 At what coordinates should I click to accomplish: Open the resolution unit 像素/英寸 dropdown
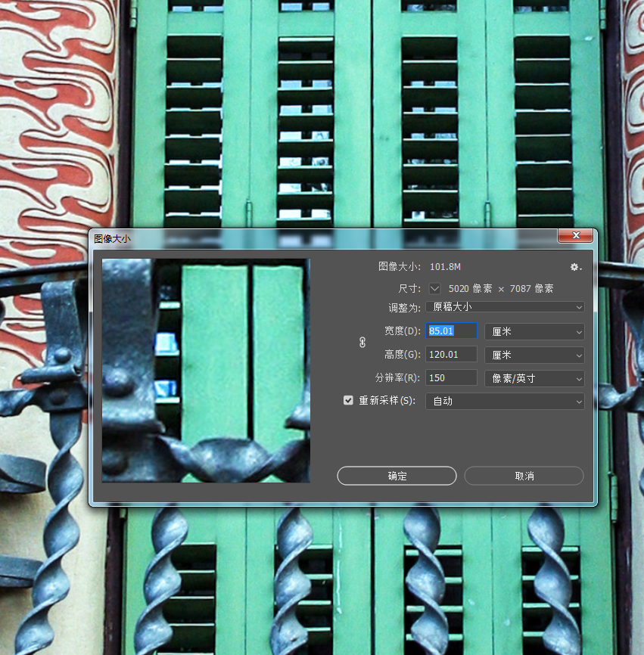[534, 378]
